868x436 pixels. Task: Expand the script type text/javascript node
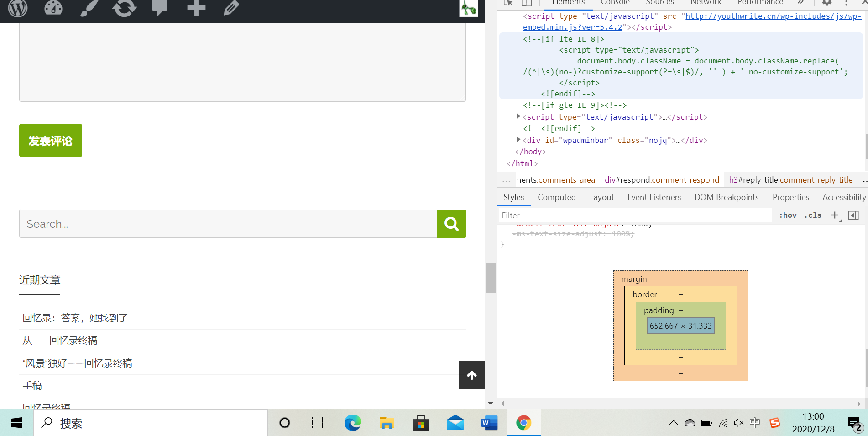click(518, 116)
